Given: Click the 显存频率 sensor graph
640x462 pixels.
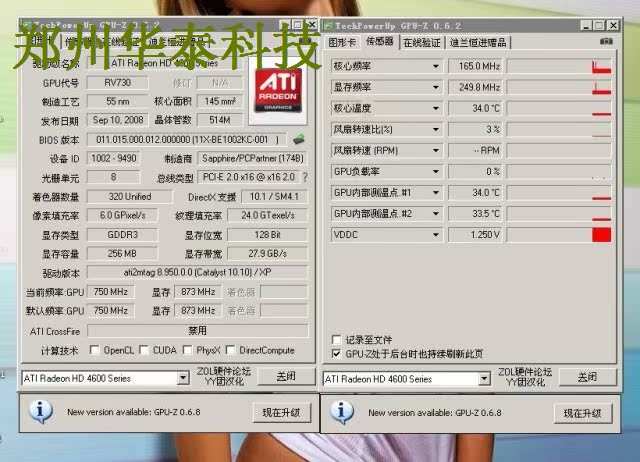Looking at the screenshot, I should click(x=559, y=87).
